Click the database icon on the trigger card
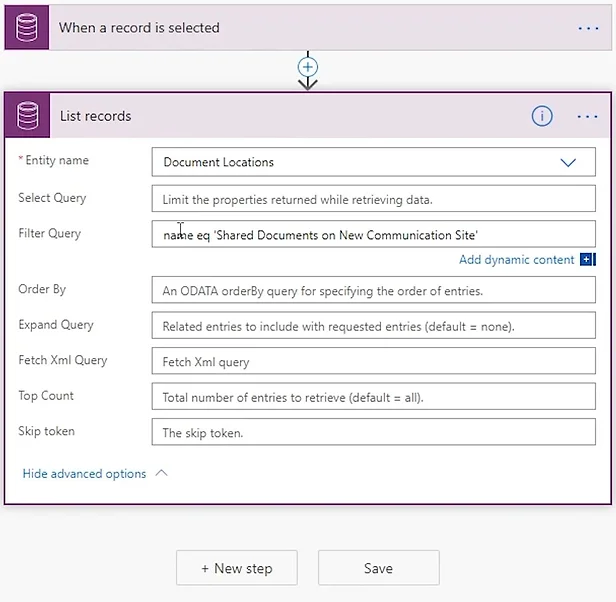Viewport: 616px width, 602px height. (x=27, y=28)
